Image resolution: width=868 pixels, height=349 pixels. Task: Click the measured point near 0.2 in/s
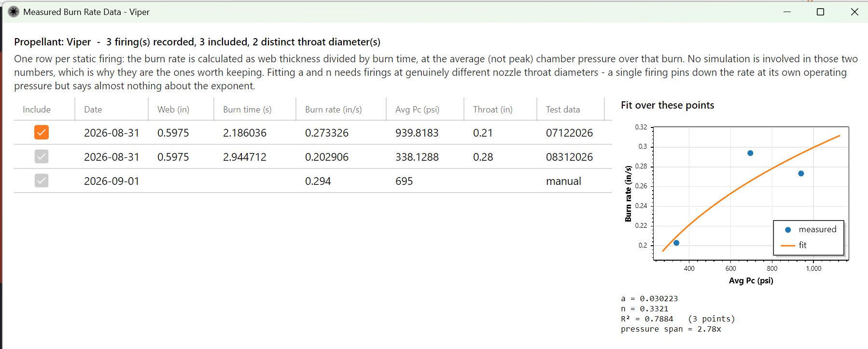676,243
